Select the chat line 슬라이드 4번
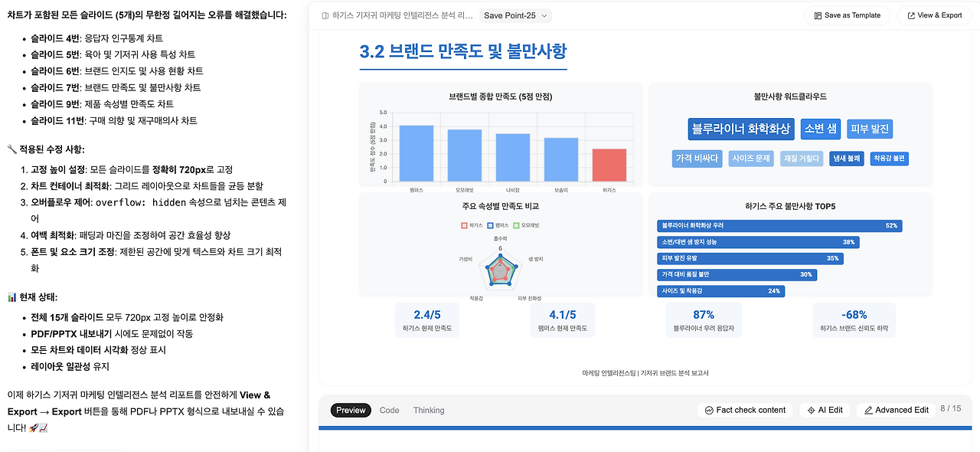The image size is (980, 452). [96, 38]
